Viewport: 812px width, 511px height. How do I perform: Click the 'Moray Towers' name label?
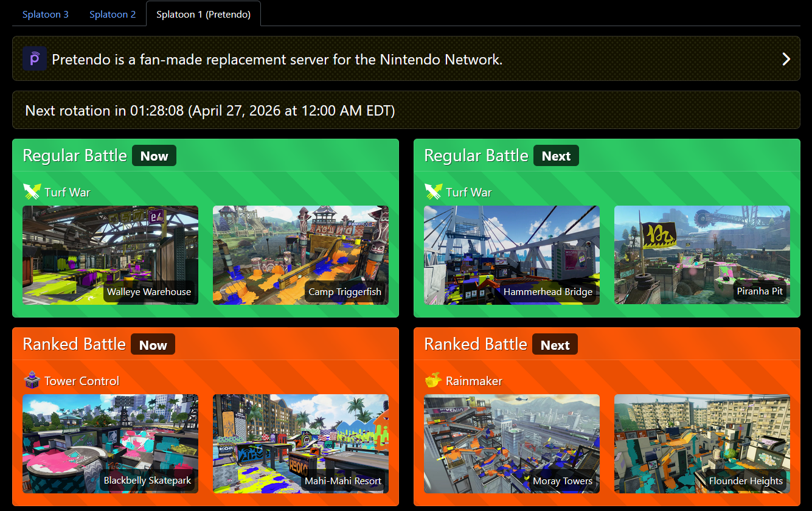563,481
